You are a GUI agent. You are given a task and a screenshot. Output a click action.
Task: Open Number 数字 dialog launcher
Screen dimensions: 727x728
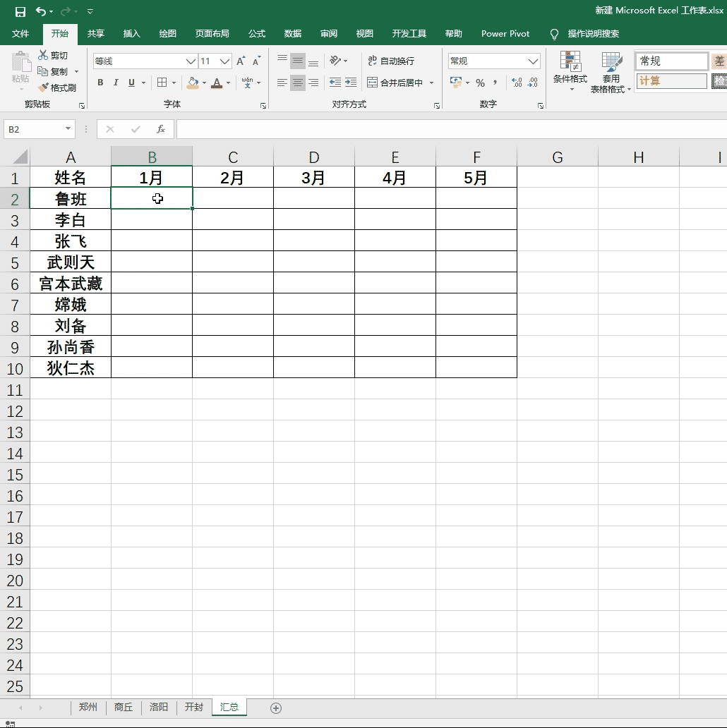[540, 106]
